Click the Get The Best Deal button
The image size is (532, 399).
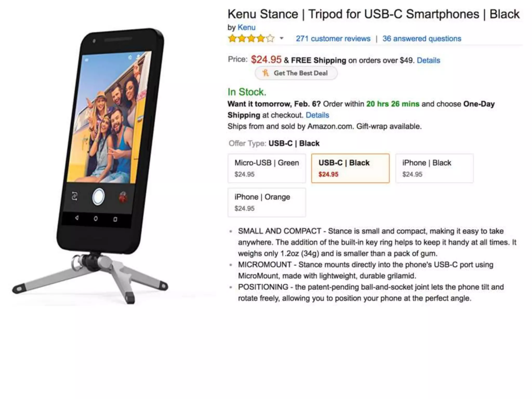[x=296, y=73]
